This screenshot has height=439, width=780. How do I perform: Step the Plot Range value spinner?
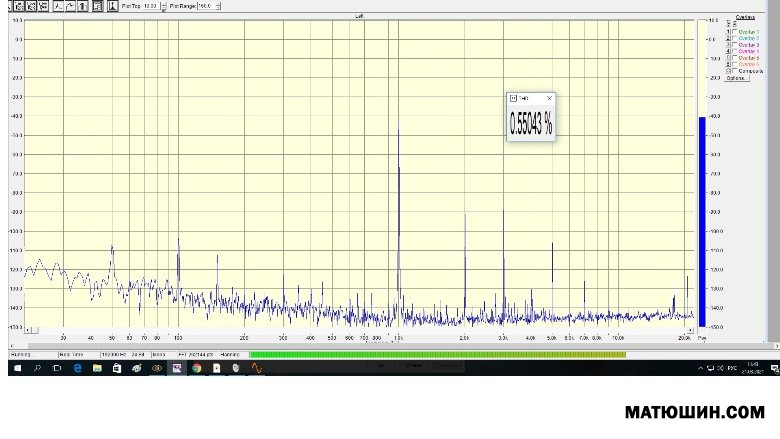[219, 6]
